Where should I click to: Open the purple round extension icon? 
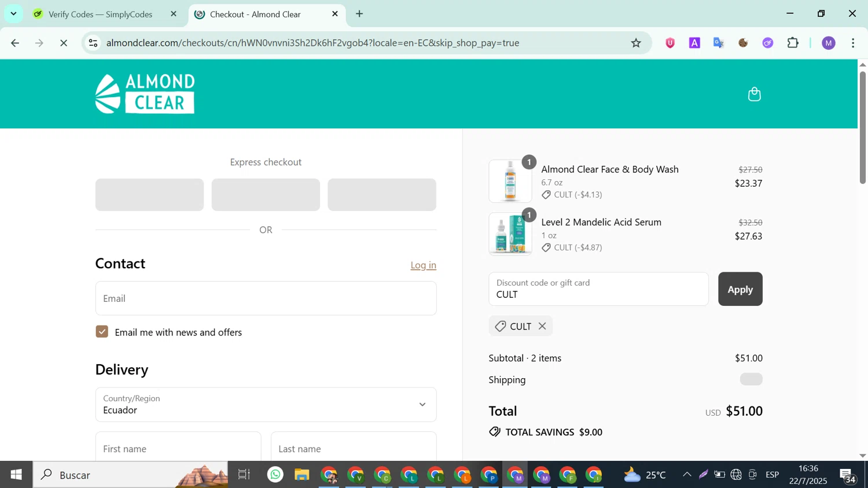[768, 43]
